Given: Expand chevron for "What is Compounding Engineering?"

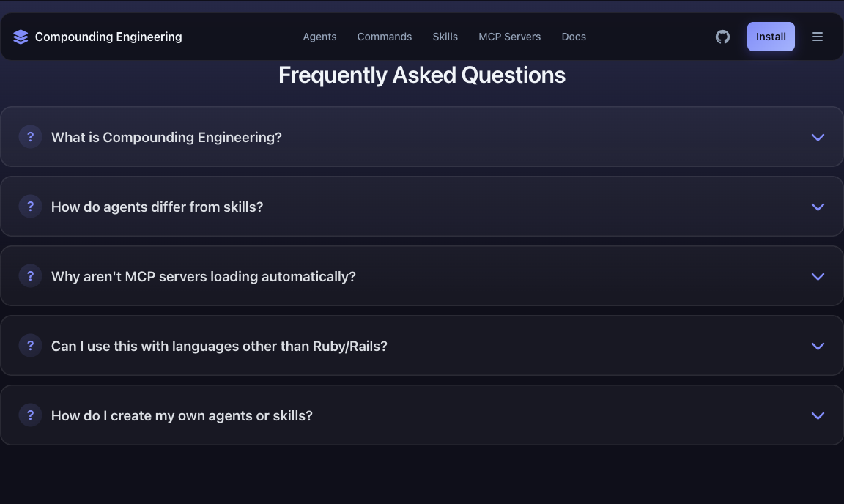Looking at the screenshot, I should [x=818, y=137].
